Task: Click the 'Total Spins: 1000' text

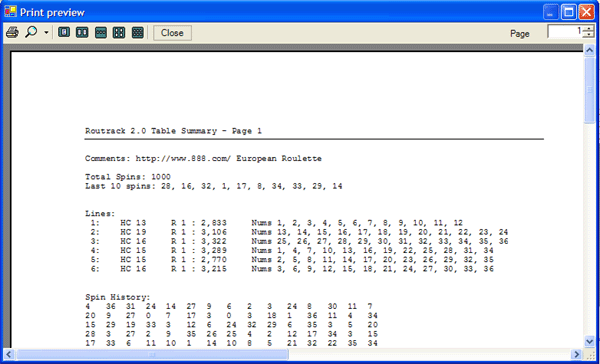Action: tap(128, 177)
